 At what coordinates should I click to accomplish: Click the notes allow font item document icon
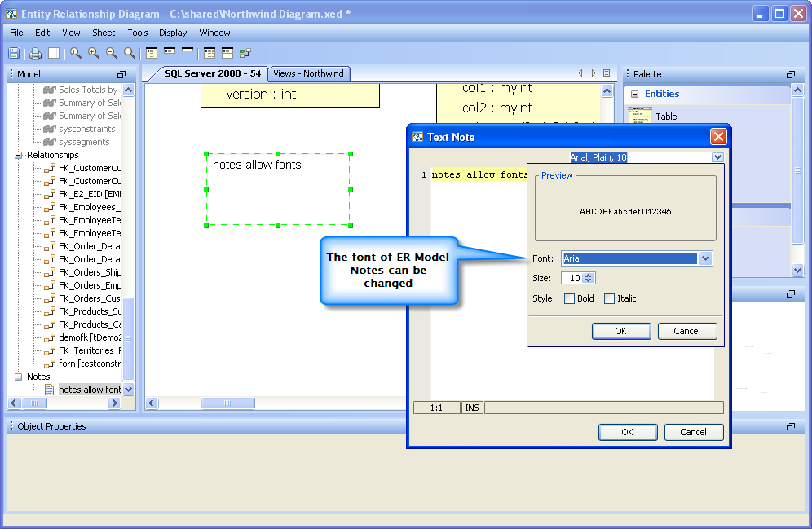pos(49,390)
